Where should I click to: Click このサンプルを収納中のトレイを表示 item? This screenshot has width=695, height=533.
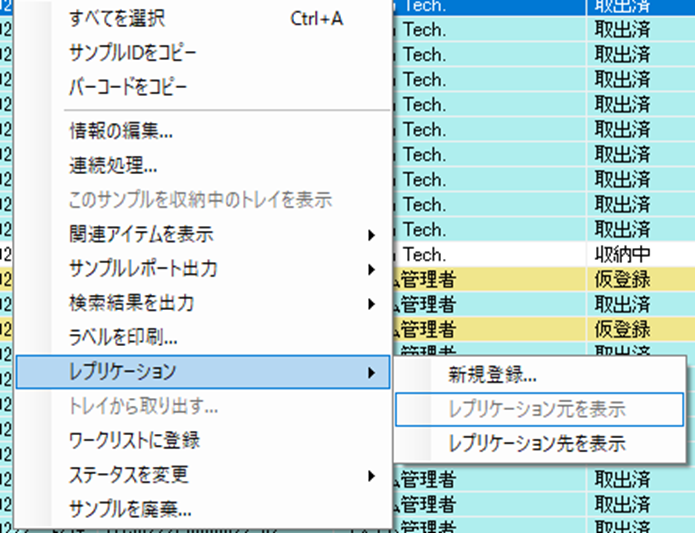tap(199, 199)
